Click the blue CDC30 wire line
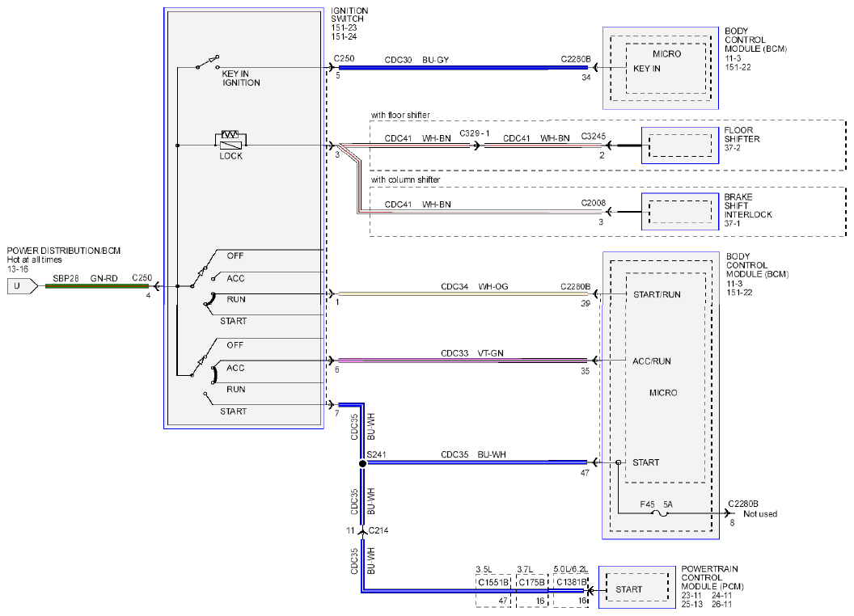This screenshot has height=616, width=854. click(x=464, y=68)
